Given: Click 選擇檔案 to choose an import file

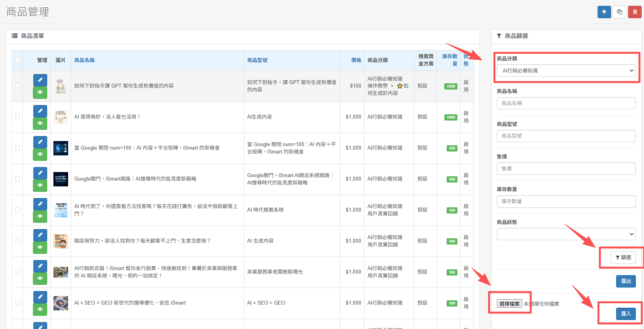Looking at the screenshot, I should 509,304.
